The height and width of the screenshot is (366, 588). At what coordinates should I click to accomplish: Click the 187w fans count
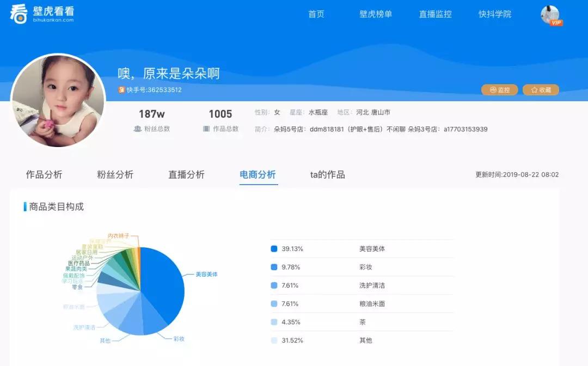(152, 114)
